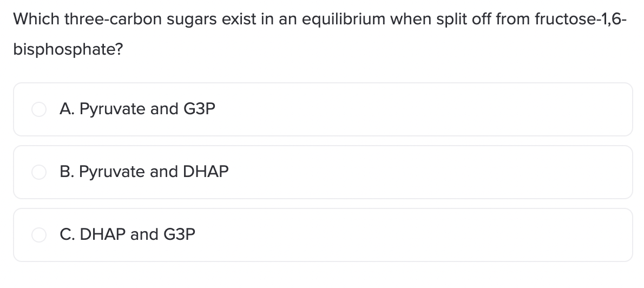Click the letter C. label
The image size is (644, 288).
(x=67, y=234)
